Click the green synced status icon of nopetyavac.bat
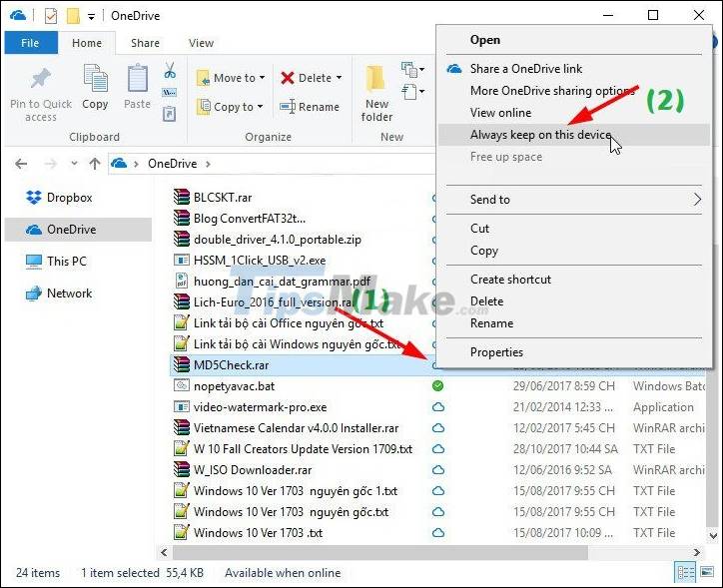The height and width of the screenshot is (588, 723). pyautogui.click(x=438, y=386)
